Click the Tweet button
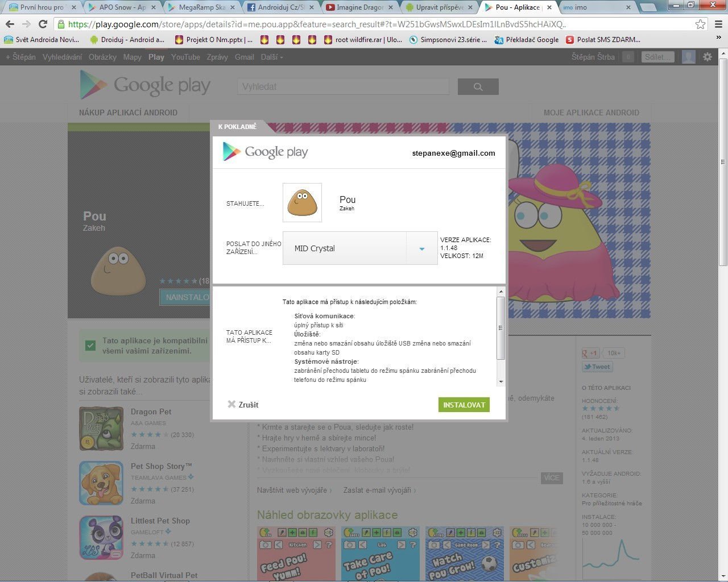Screen dimensions: 728x582 (597, 367)
